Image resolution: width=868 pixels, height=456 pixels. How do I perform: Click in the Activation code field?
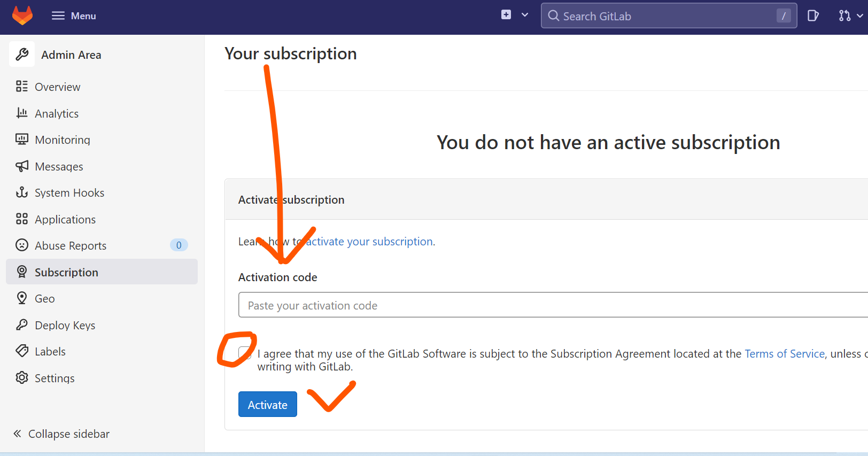[553, 305]
